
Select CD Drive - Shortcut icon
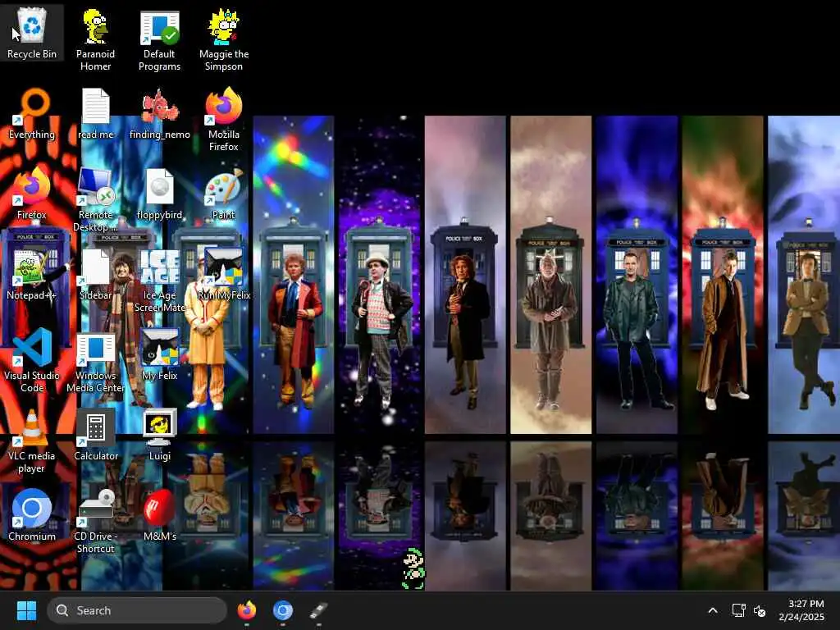95,521
